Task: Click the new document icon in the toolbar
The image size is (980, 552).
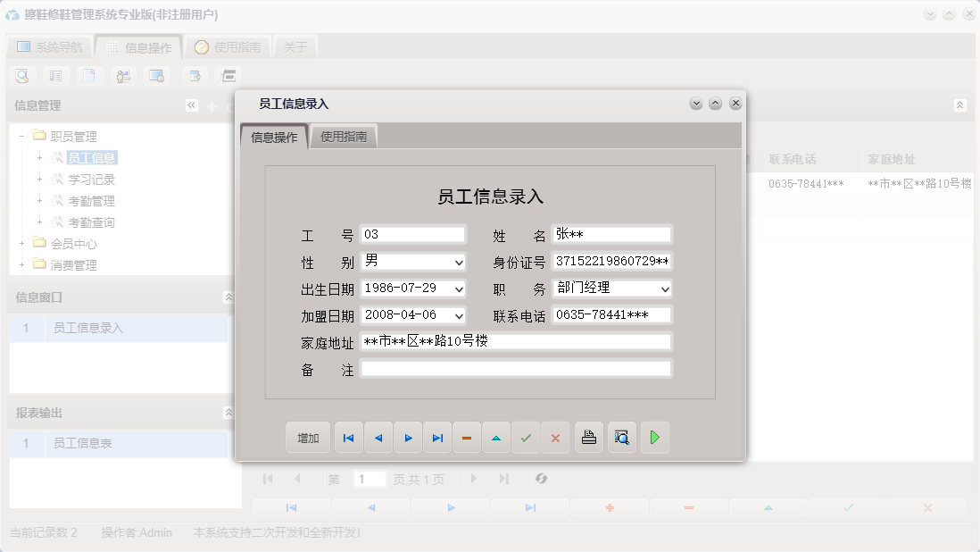Action: 89,76
